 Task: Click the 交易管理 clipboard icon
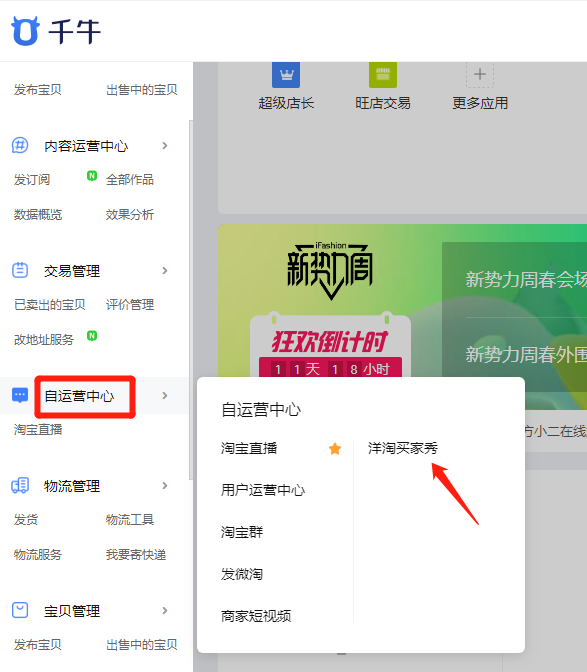pyautogui.click(x=20, y=270)
